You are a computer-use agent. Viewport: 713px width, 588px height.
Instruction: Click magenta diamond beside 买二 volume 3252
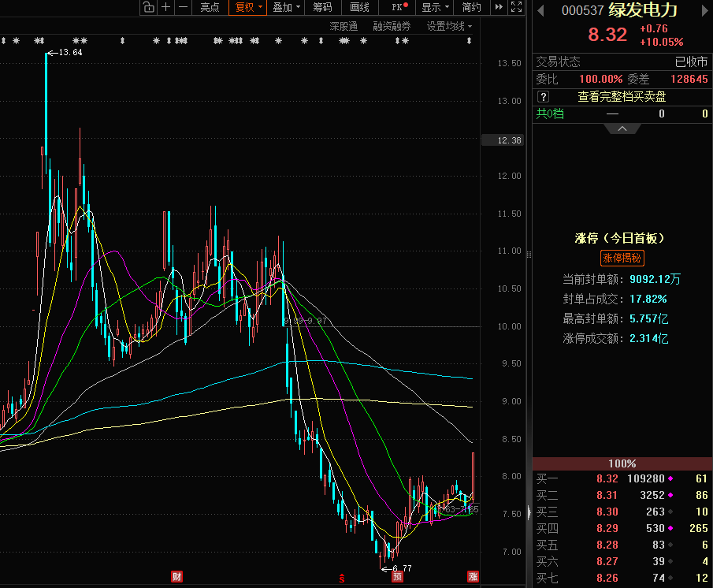[x=670, y=495]
